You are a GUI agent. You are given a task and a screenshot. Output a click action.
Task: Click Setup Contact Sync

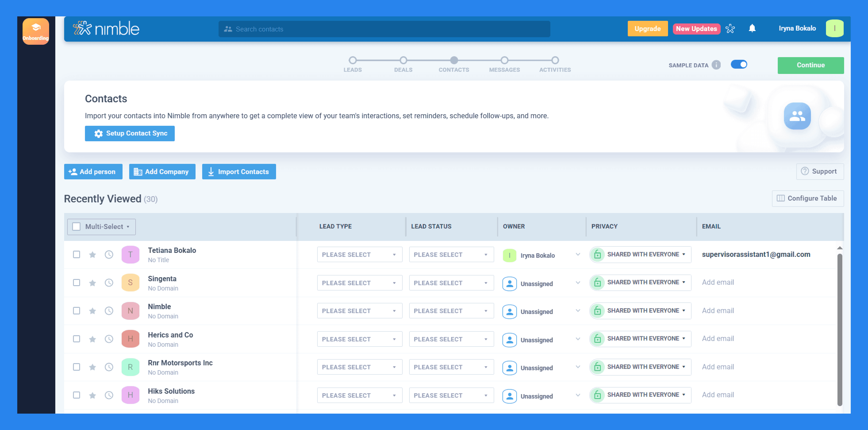point(130,134)
